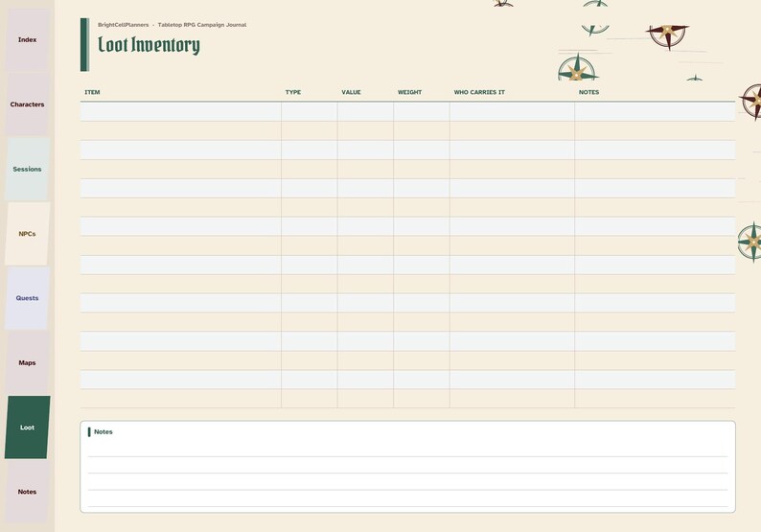
Task: Click the VALUE column header
Action: point(351,92)
